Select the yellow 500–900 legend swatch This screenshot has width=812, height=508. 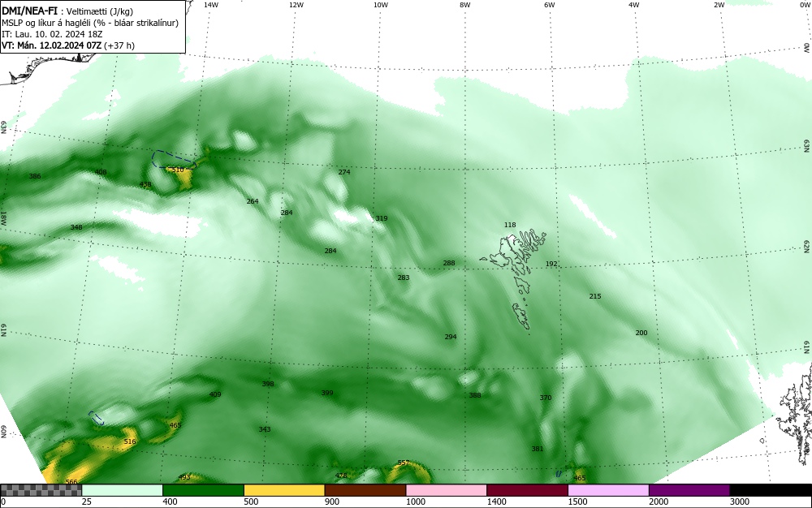point(284,490)
